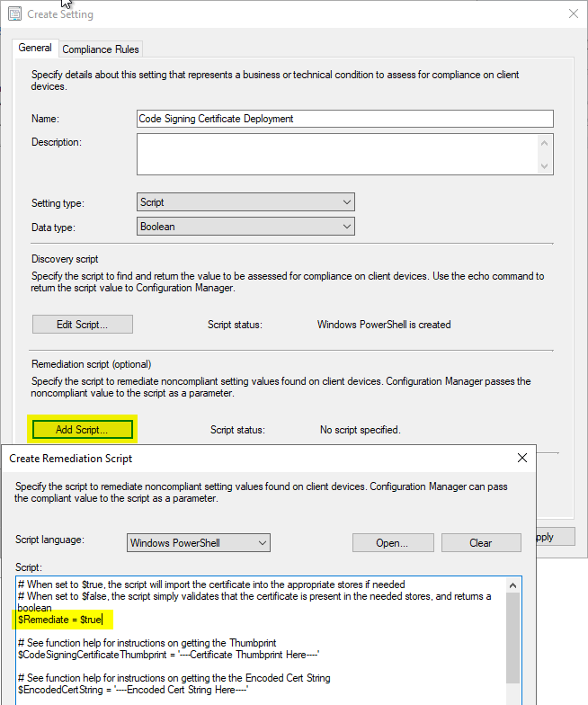Click the comment line about Thumbprint instructions
Image resolution: width=588 pixels, height=705 pixels.
(x=147, y=643)
